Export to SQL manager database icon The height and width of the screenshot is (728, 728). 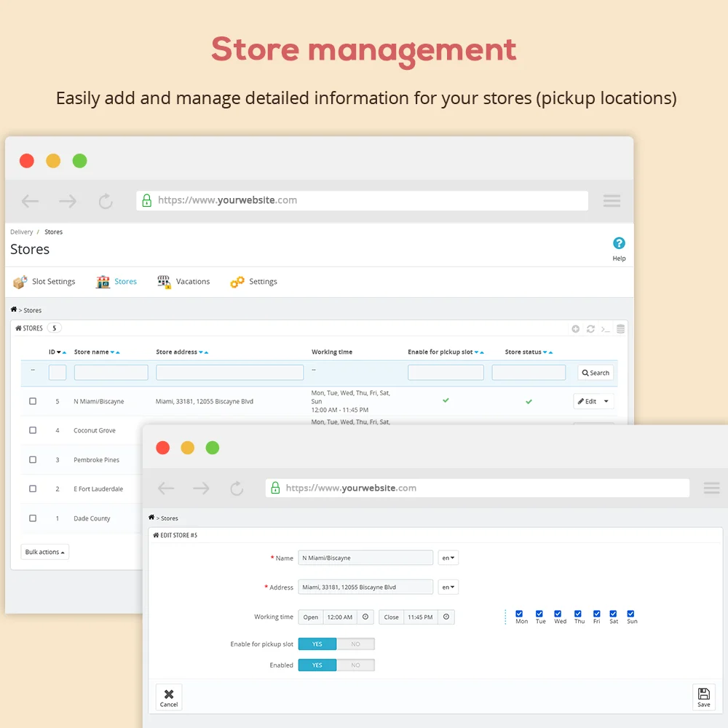(621, 329)
